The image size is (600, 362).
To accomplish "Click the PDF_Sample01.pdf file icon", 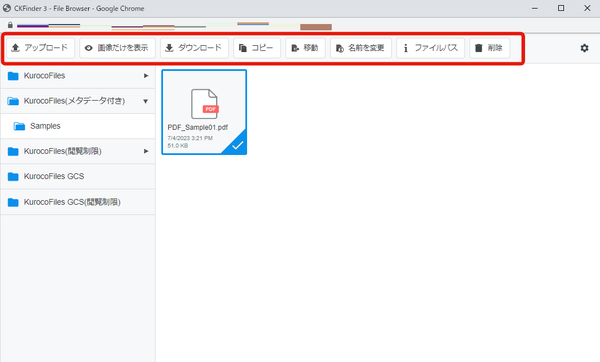I will click(204, 104).
